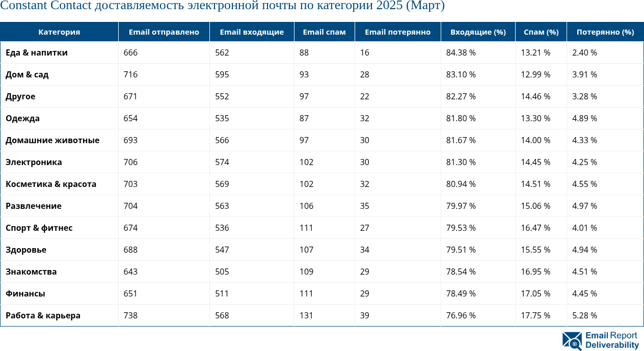Click the 84.38 % inbox rate value

pos(460,52)
